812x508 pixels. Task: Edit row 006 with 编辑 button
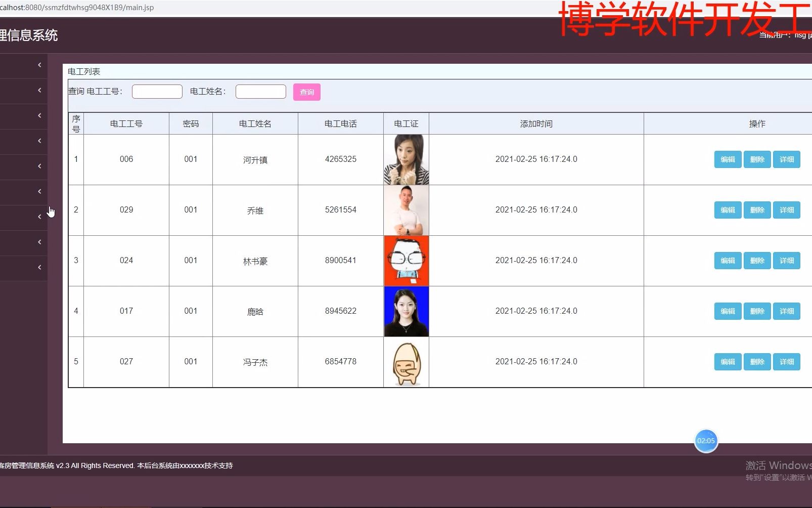(x=728, y=159)
